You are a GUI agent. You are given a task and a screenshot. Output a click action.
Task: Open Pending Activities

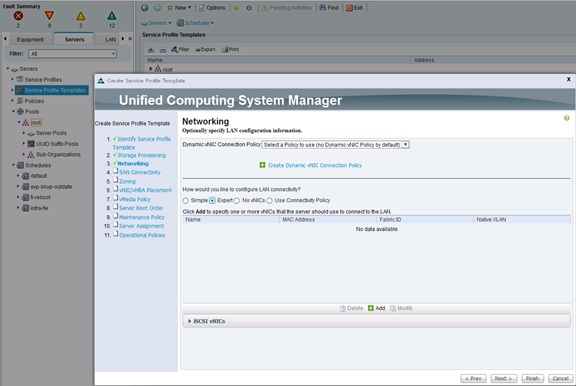click(x=287, y=8)
